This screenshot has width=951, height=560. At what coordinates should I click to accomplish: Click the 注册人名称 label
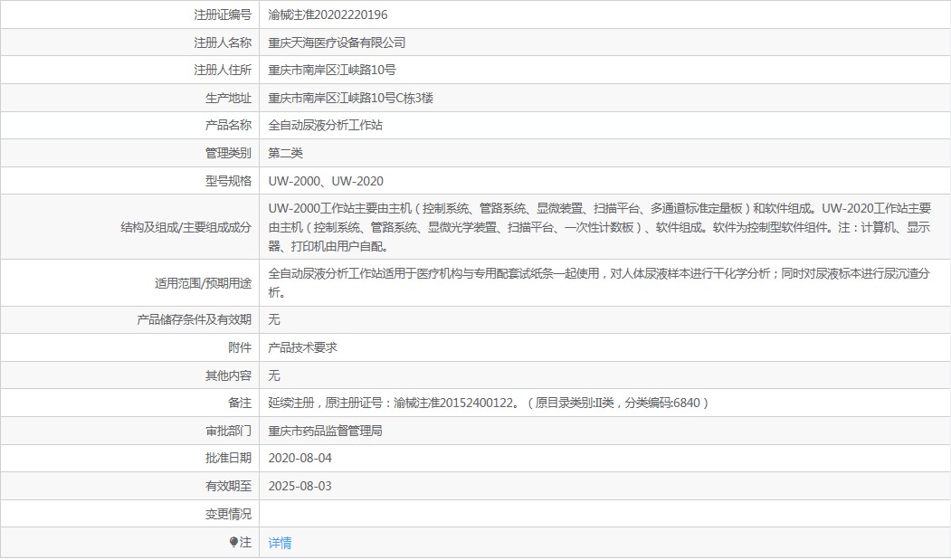[223, 43]
